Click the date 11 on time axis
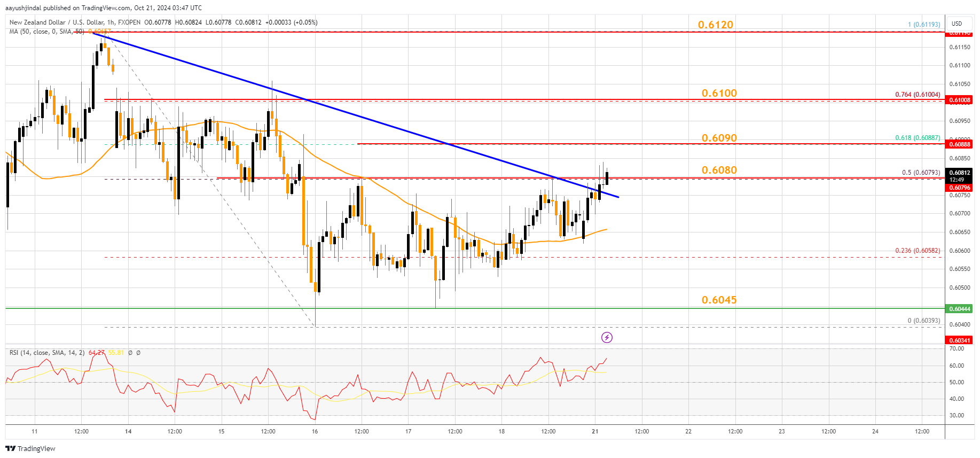 (x=35, y=432)
